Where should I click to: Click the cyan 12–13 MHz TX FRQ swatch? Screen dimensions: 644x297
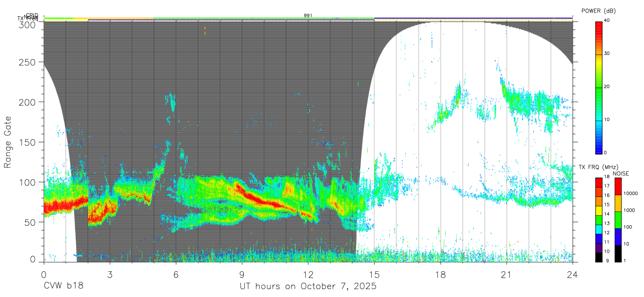[x=598, y=229]
